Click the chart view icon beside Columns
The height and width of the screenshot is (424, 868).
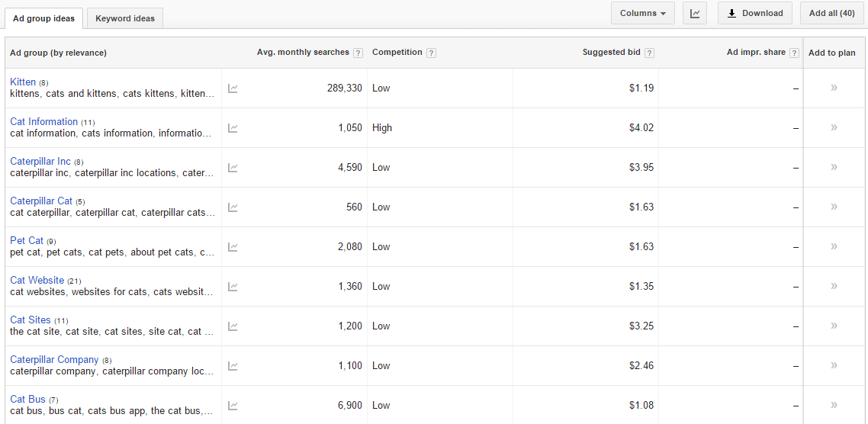point(695,13)
